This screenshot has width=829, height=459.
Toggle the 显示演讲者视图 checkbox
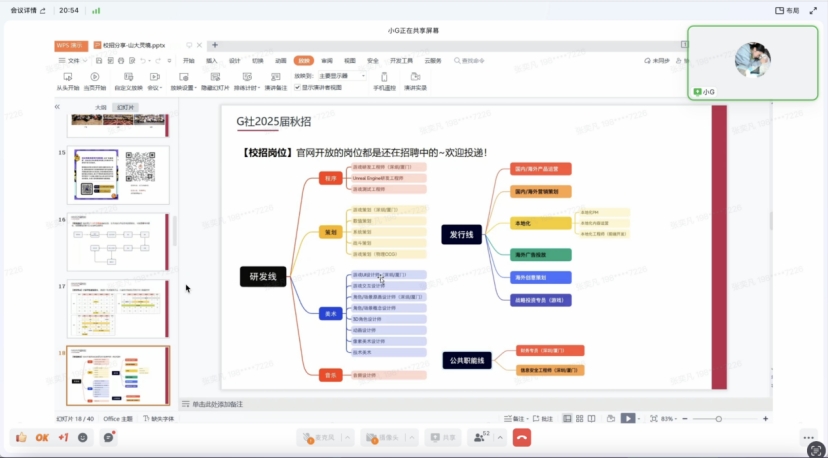click(297, 88)
